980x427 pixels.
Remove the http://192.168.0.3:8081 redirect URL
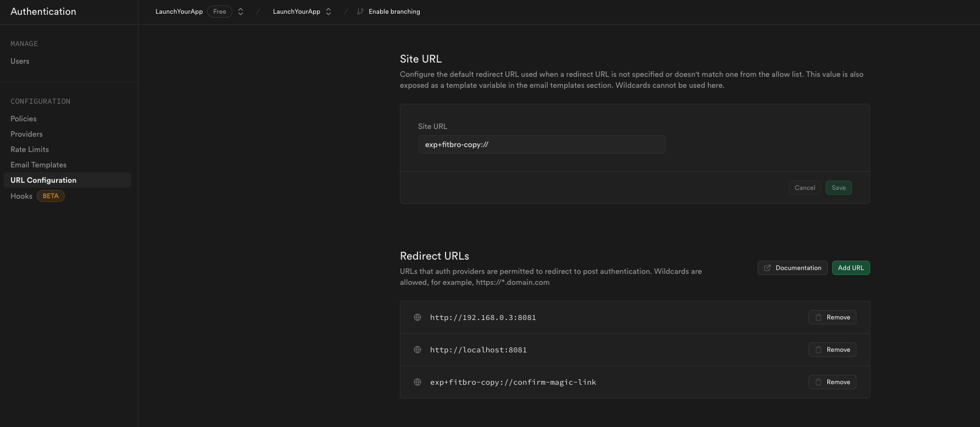coord(832,317)
